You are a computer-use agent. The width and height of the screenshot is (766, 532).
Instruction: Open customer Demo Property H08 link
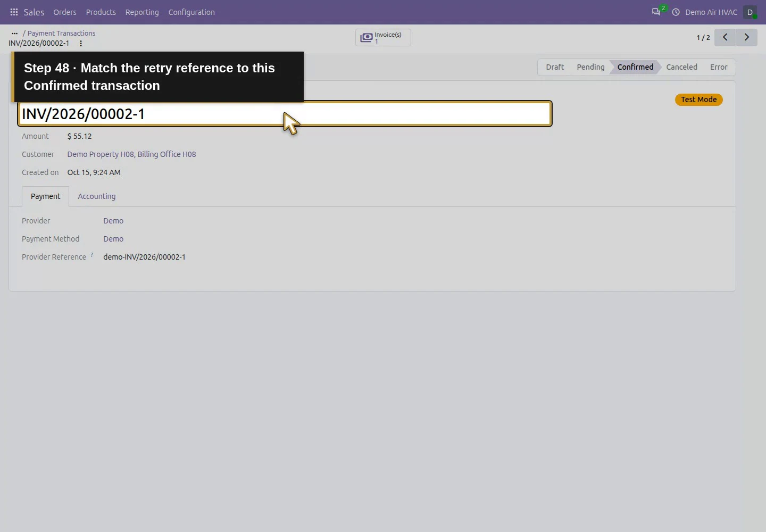tap(131, 154)
